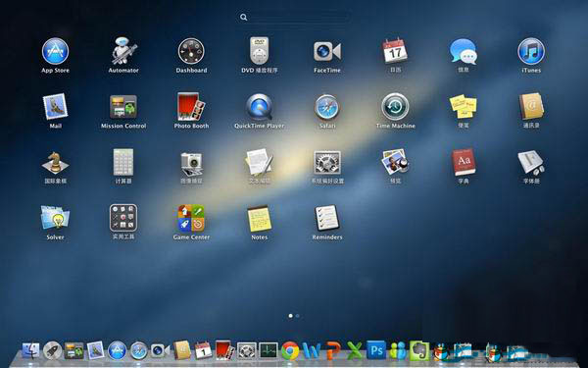
Task: Open the Calculator app
Action: pyautogui.click(x=123, y=162)
